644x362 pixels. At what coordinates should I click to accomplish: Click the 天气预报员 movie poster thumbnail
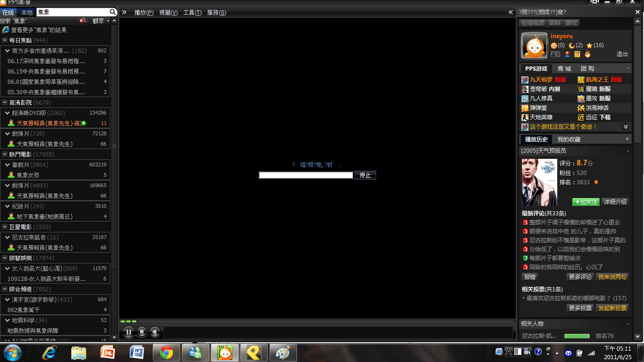(x=539, y=182)
